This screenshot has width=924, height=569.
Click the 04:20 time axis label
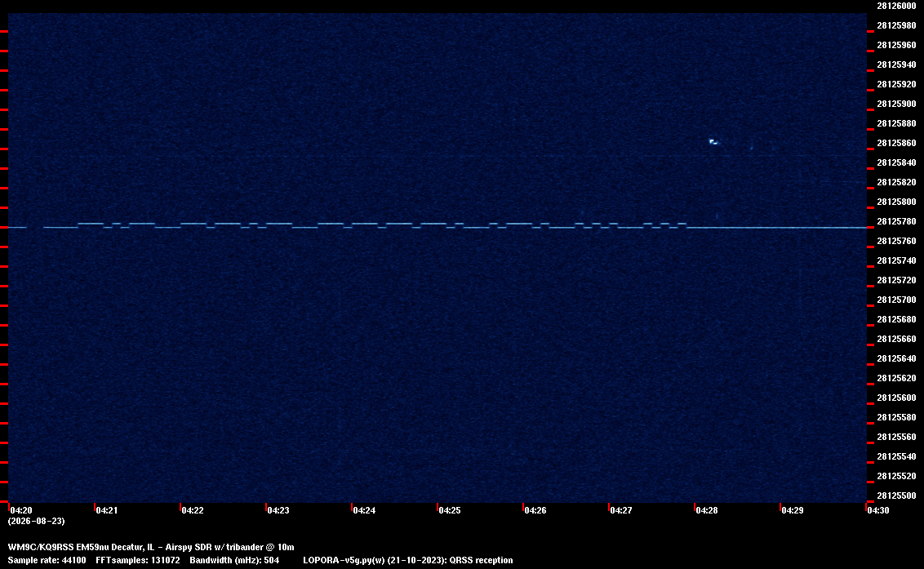point(21,510)
